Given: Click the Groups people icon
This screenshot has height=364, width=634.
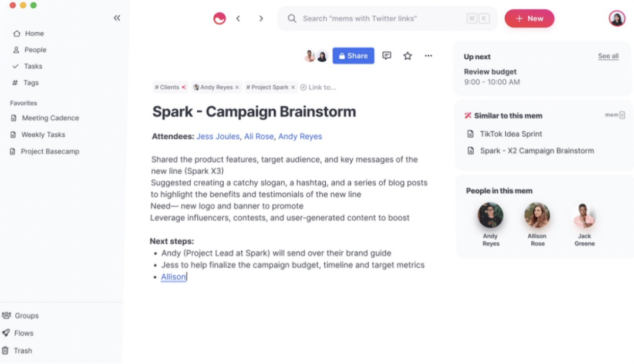Looking at the screenshot, I should pyautogui.click(x=6, y=315).
